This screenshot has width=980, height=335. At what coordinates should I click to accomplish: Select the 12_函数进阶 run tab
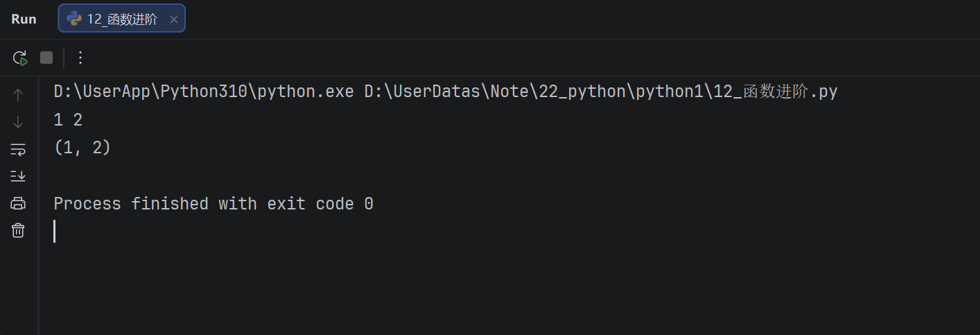122,19
